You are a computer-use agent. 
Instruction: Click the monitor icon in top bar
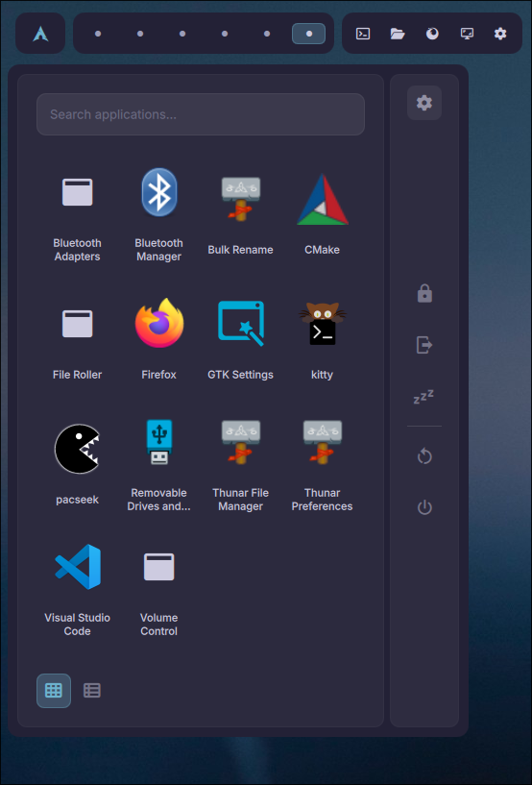467,34
